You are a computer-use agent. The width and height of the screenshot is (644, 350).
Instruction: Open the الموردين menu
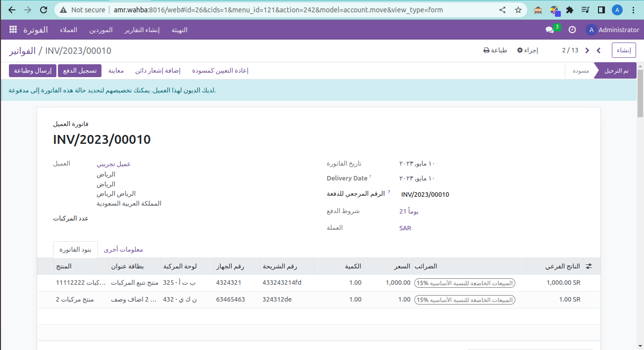coord(101,30)
